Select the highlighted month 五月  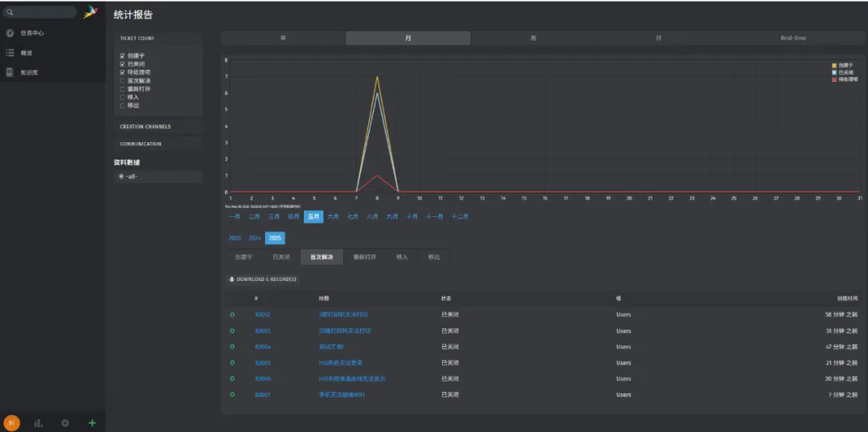[x=313, y=217]
